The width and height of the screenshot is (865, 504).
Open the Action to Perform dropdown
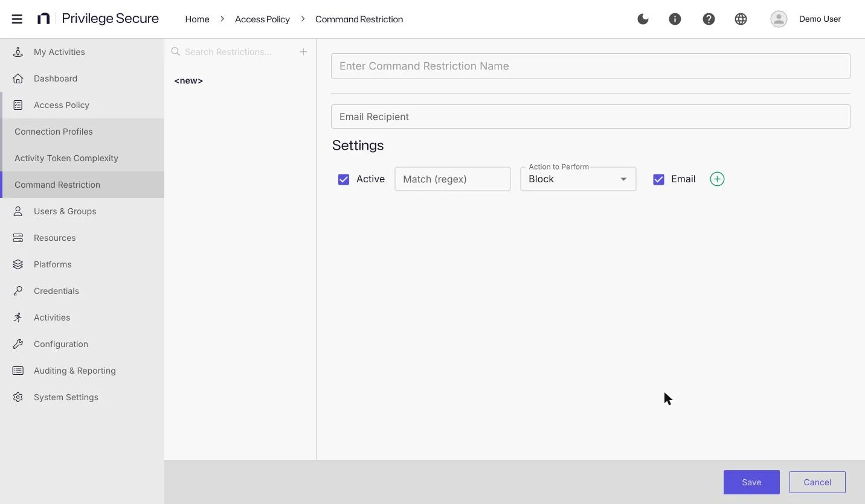click(578, 179)
